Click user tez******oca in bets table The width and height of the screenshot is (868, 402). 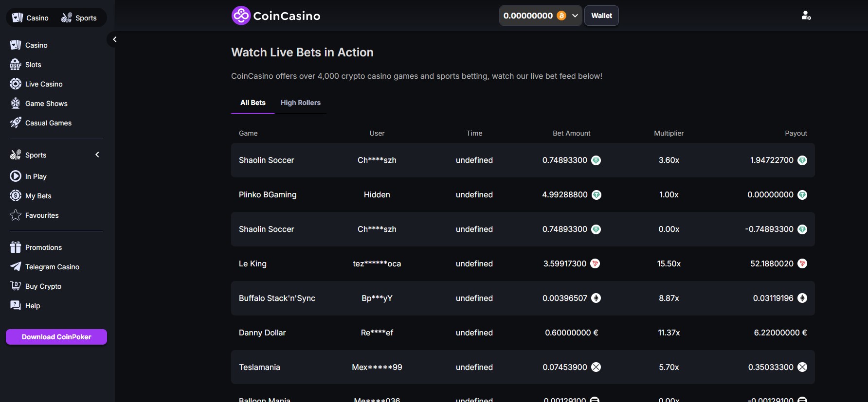(377, 263)
